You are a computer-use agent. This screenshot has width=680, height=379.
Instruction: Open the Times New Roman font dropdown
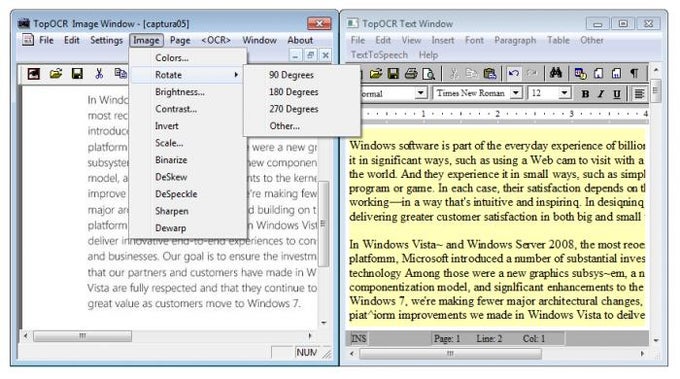[516, 93]
